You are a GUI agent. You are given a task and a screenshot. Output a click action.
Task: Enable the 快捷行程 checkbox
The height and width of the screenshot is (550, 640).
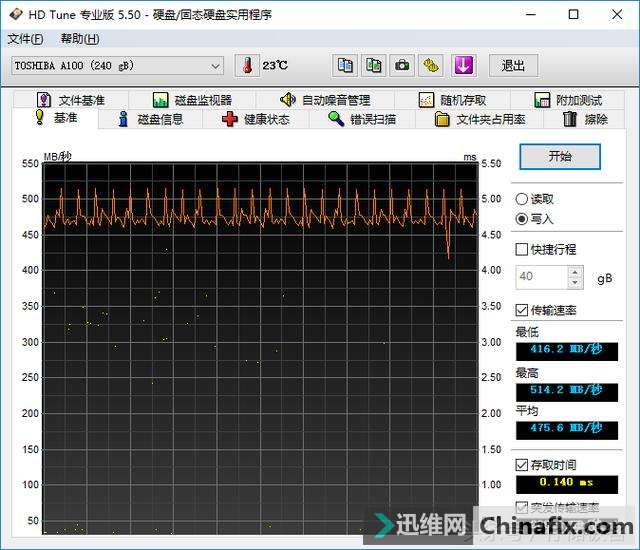click(522, 249)
